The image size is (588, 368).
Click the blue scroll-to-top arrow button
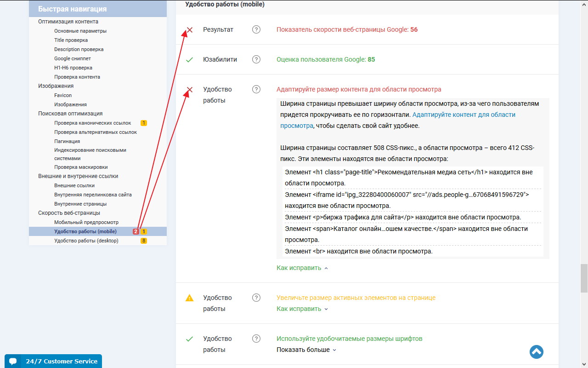coord(536,352)
